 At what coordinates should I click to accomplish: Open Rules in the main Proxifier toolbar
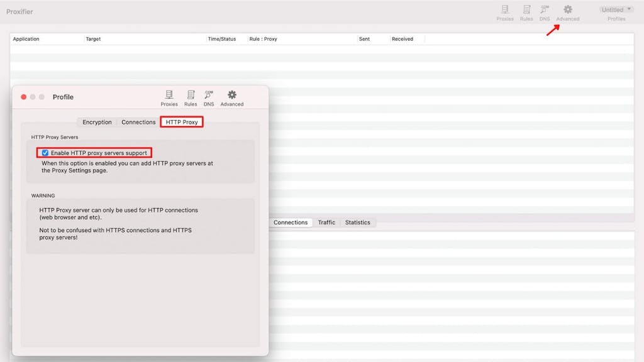click(x=526, y=13)
